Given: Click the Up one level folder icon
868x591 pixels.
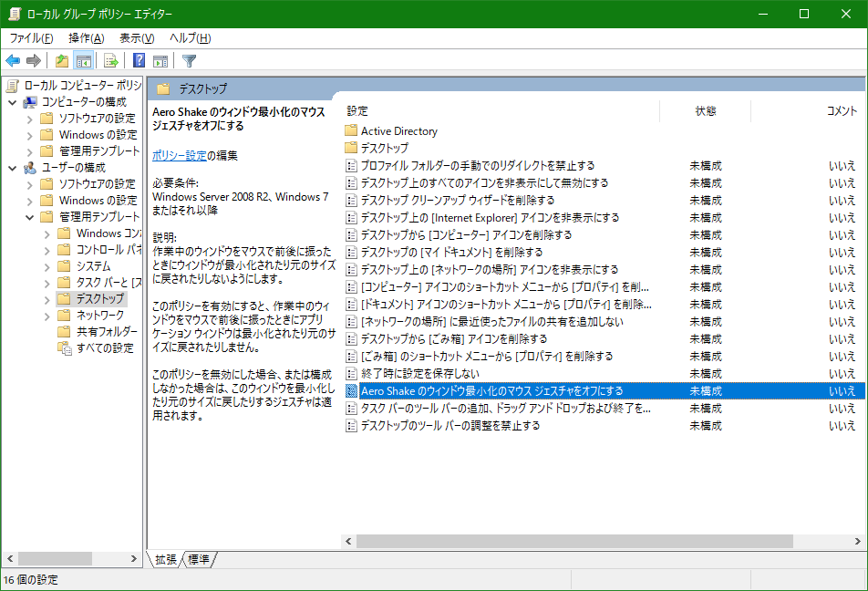Looking at the screenshot, I should [x=61, y=60].
